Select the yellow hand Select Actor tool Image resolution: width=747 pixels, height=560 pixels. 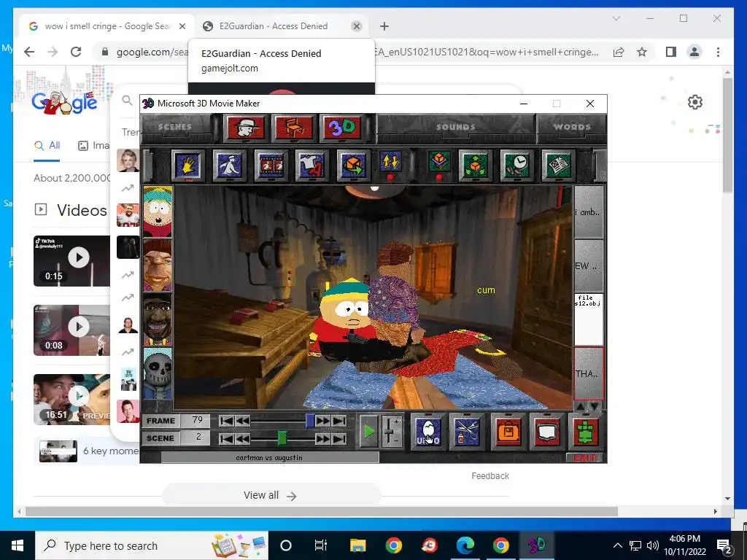[x=187, y=166]
